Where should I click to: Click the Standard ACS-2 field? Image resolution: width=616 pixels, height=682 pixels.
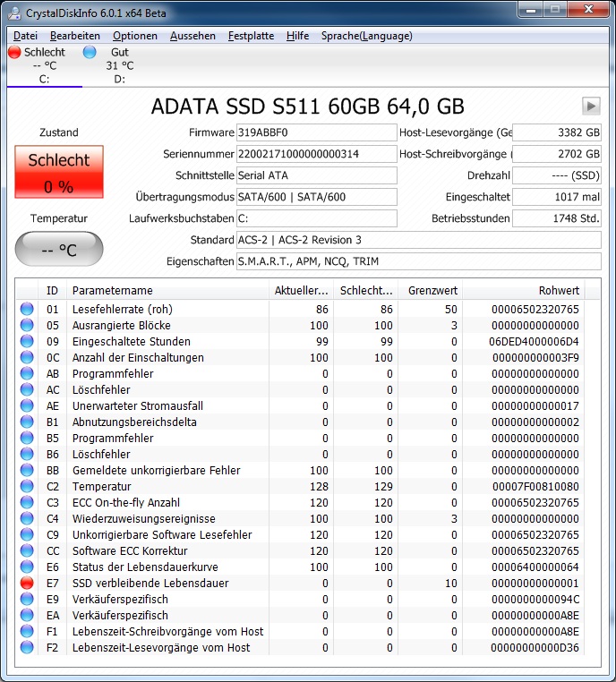[x=419, y=240]
